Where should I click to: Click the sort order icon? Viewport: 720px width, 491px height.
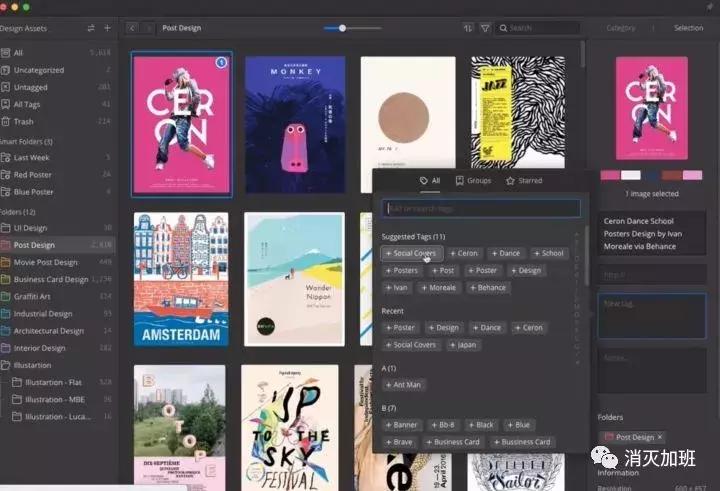[467, 28]
